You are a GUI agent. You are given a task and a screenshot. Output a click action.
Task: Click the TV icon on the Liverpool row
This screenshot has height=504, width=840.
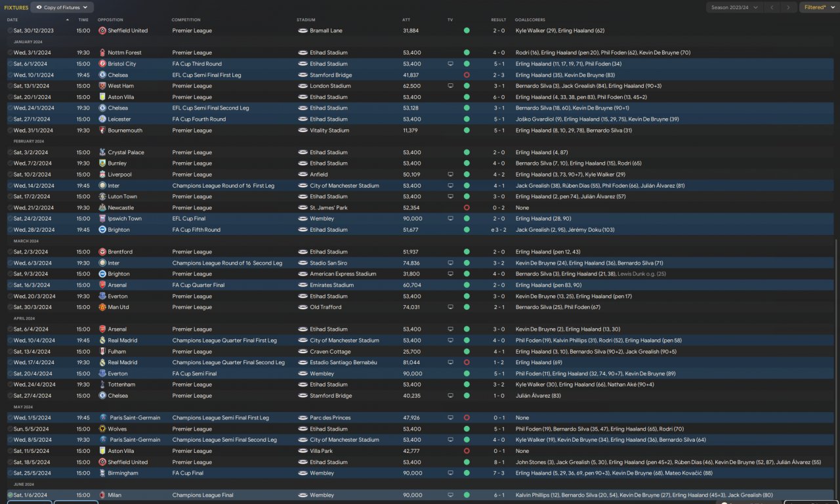(x=450, y=175)
